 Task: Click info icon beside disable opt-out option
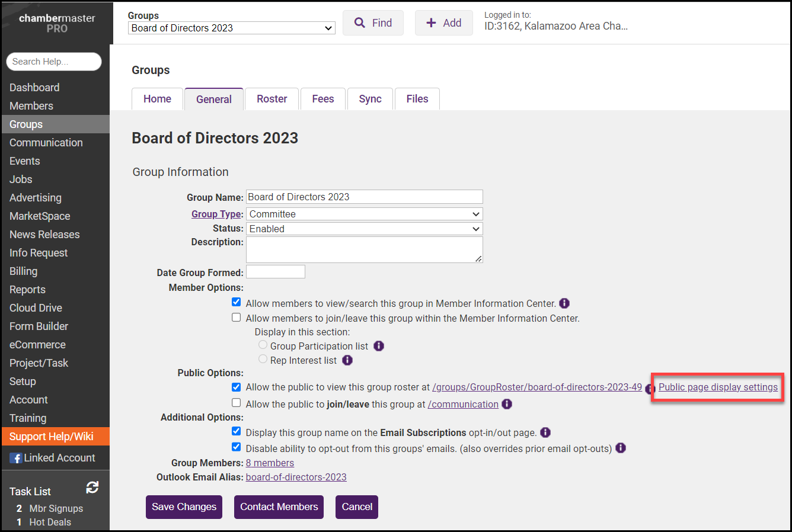[x=621, y=448]
